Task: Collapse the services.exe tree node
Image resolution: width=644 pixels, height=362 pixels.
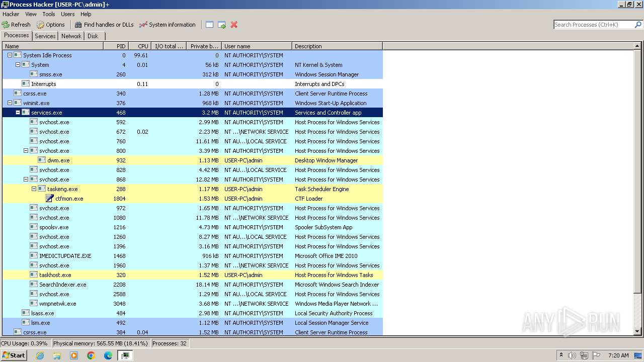Action: (x=18, y=113)
